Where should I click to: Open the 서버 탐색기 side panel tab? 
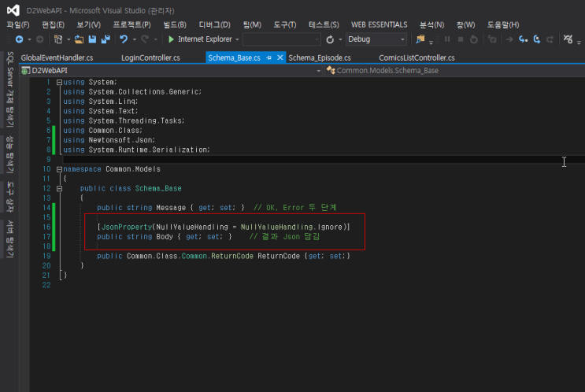click(x=10, y=239)
